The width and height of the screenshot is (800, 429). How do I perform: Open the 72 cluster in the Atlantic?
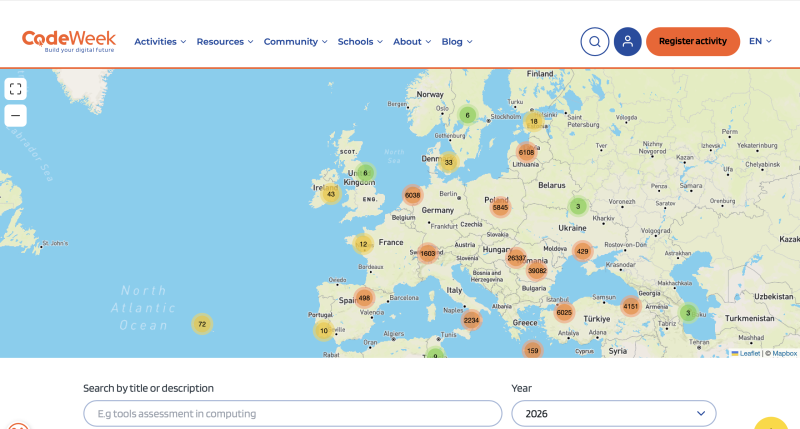202,324
